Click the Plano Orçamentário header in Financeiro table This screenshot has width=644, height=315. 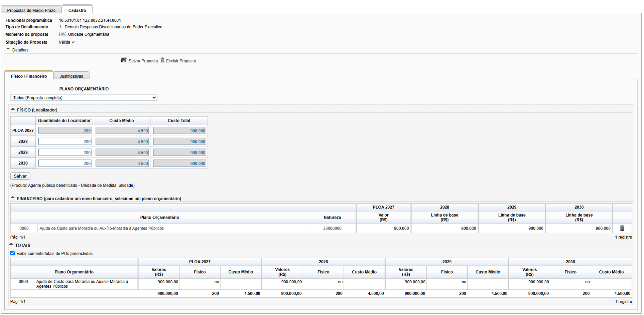coord(160,218)
